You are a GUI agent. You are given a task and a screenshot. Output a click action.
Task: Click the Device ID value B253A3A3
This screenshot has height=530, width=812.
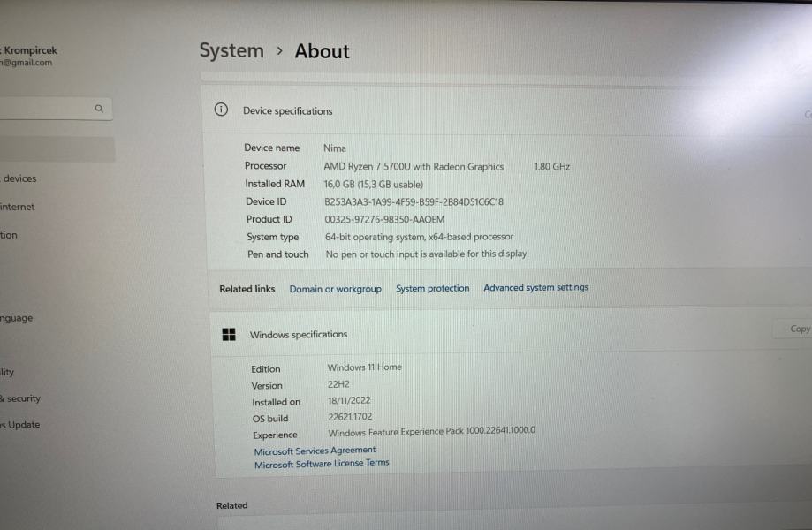(x=414, y=202)
